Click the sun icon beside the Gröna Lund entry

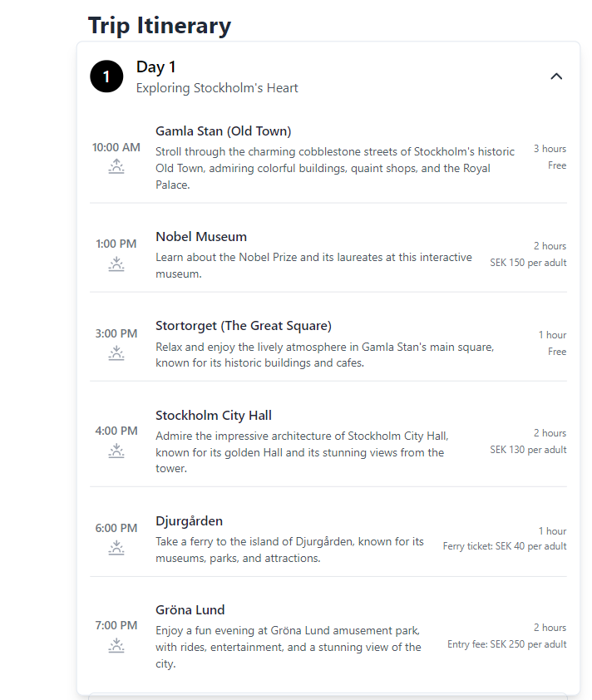(116, 645)
